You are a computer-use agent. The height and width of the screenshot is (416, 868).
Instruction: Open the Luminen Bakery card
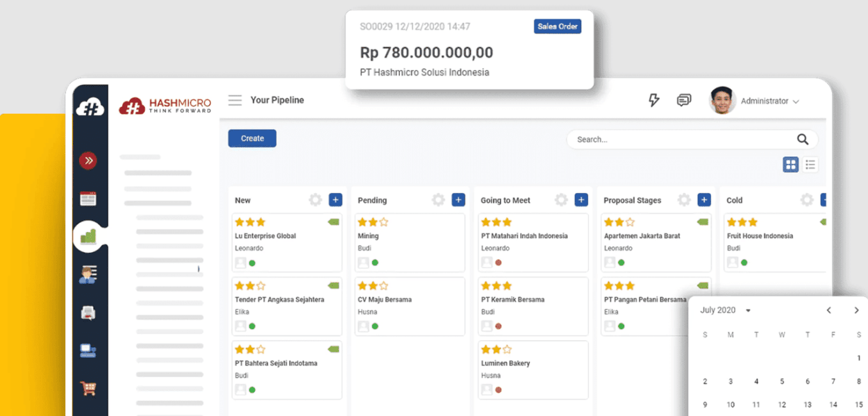pyautogui.click(x=533, y=370)
